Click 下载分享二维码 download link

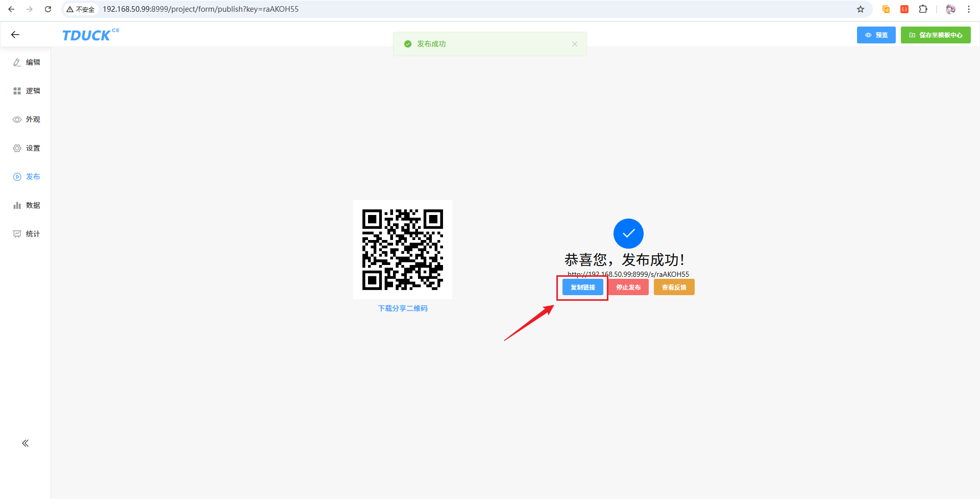pos(403,308)
